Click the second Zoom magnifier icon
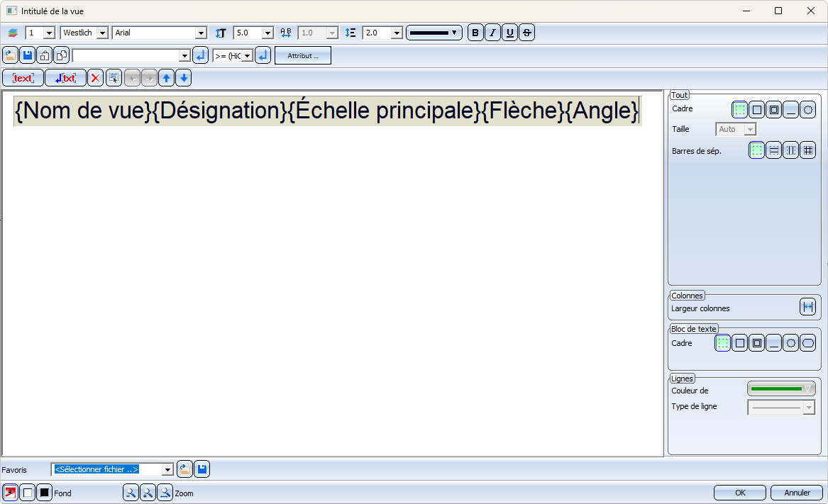 (148, 493)
